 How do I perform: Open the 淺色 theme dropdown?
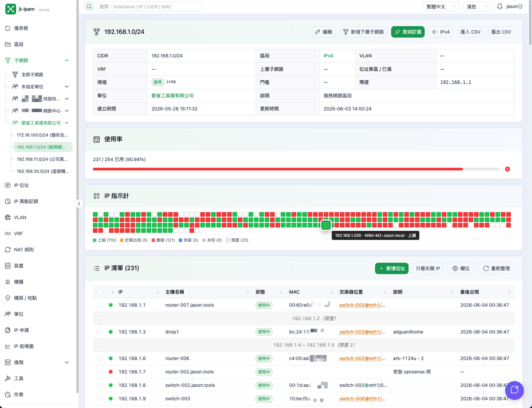(x=478, y=6)
